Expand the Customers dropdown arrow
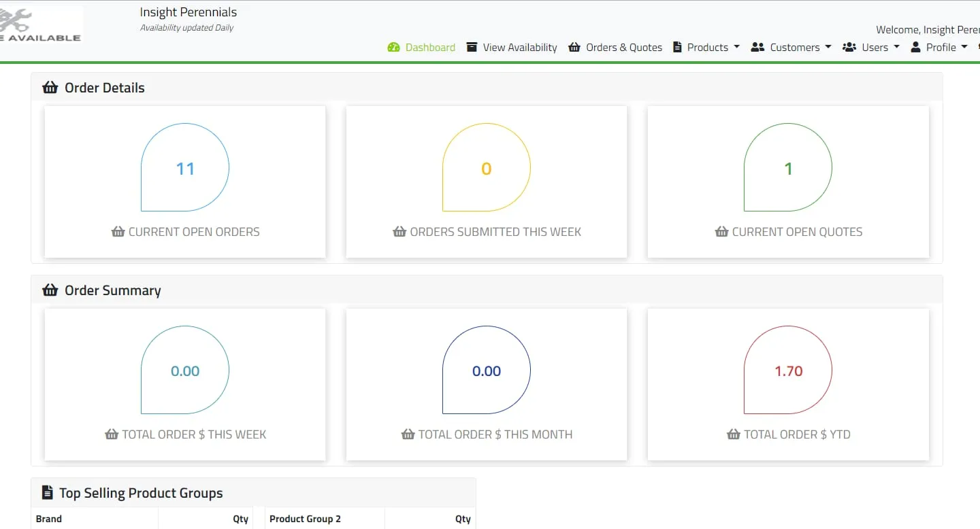This screenshot has height=529, width=980. pos(828,47)
